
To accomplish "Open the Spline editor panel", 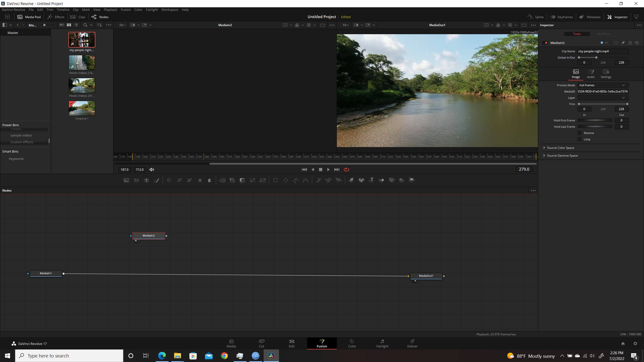I will click(536, 17).
